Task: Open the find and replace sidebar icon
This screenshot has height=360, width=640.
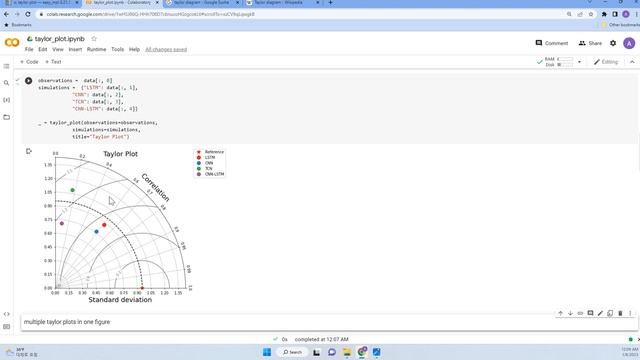Action: coord(7,83)
